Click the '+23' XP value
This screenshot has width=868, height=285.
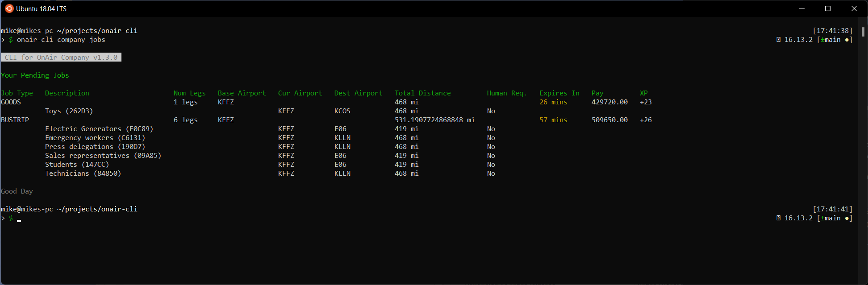click(646, 102)
